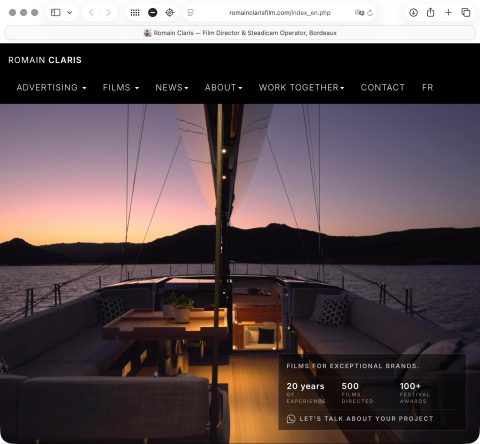Click the '100+' festival awards stat
The width and height of the screenshot is (480, 444).
pyautogui.click(x=415, y=393)
